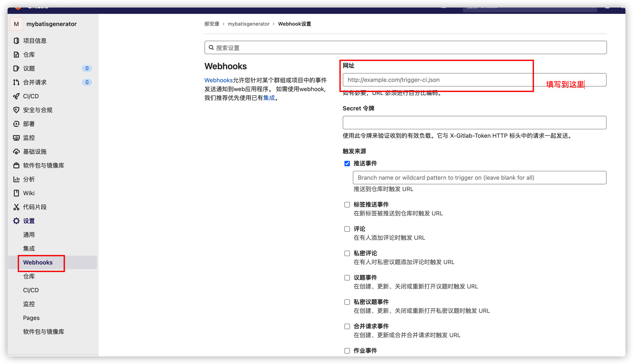The height and width of the screenshot is (364, 633).
Task: Click the 集成 link in description
Action: pyautogui.click(x=269, y=98)
